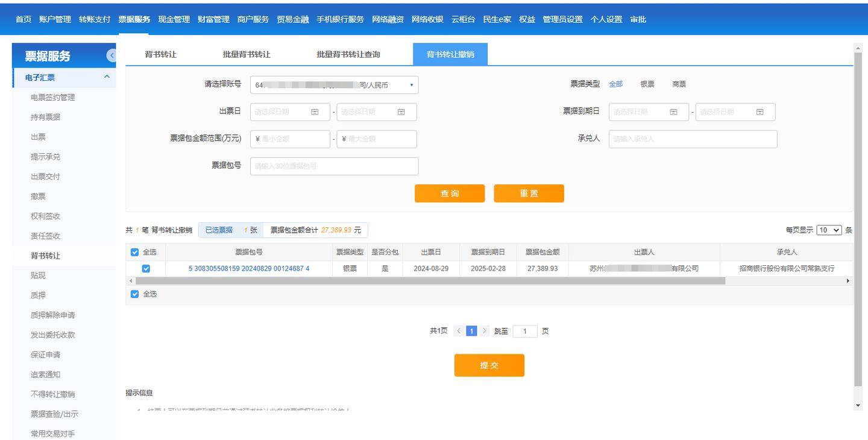This screenshot has width=868, height=440.
Task: Switch to the 批量背书转让查询 tab
Action: click(348, 54)
